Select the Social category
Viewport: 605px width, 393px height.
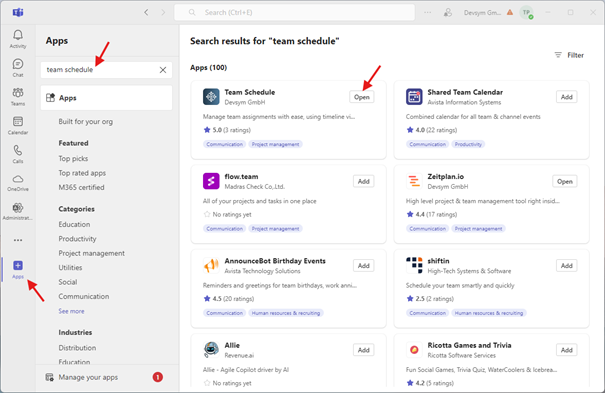[x=68, y=282]
